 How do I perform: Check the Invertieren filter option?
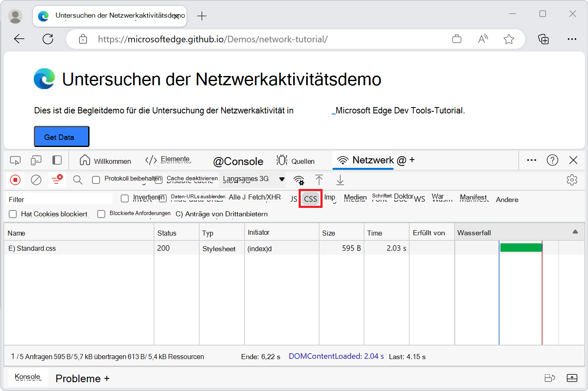point(125,198)
